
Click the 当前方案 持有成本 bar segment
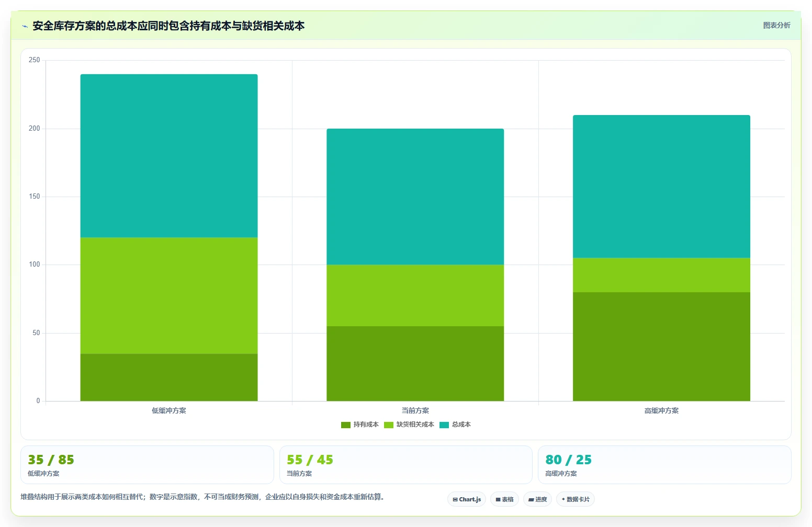(415, 364)
